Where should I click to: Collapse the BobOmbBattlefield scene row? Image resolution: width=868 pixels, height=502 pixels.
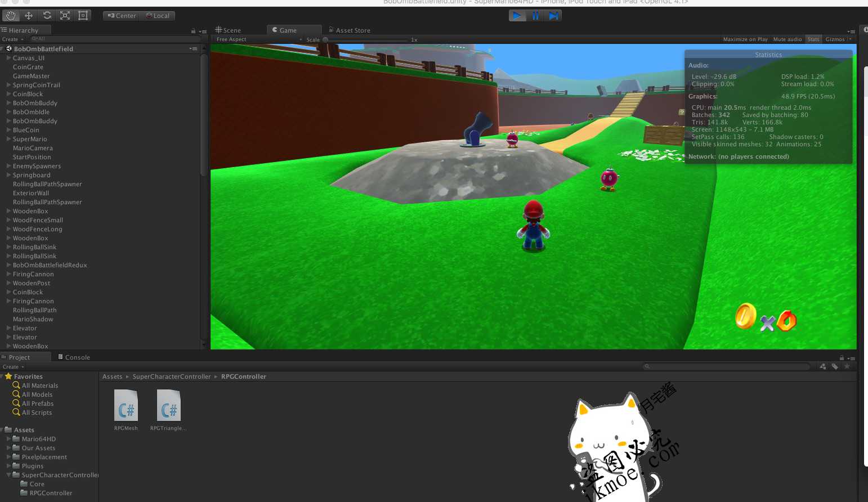[3, 49]
